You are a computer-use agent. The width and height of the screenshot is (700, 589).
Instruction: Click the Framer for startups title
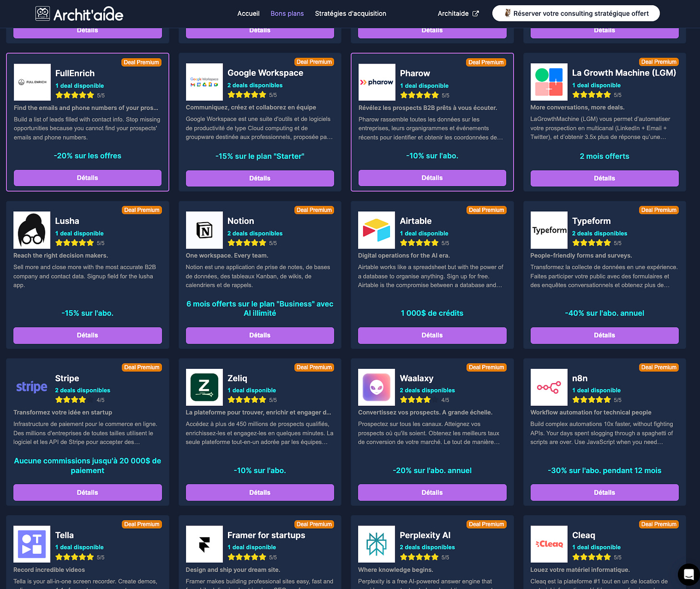[x=266, y=535]
